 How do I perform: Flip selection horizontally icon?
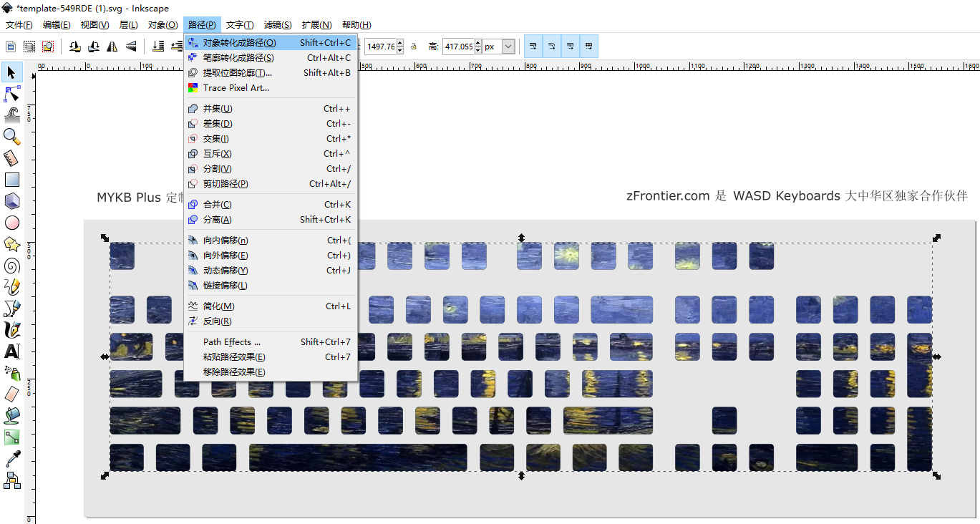tap(112, 47)
